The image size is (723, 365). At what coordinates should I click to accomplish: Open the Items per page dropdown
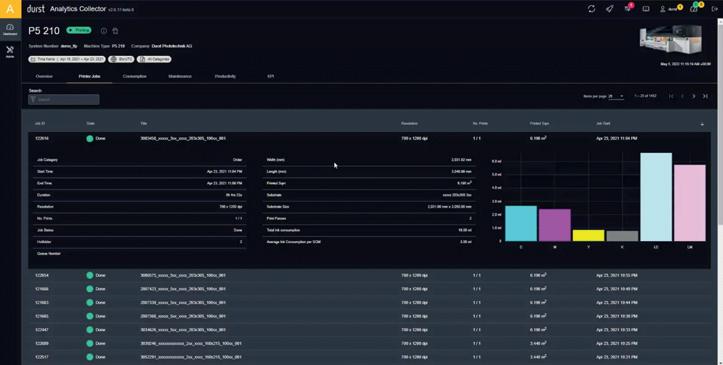(616, 96)
